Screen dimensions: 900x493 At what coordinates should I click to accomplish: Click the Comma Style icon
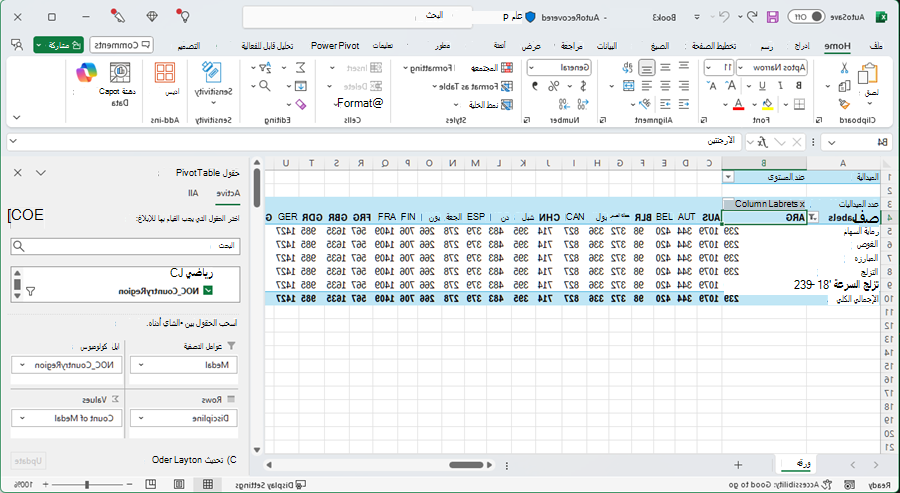pyautogui.click(x=535, y=86)
